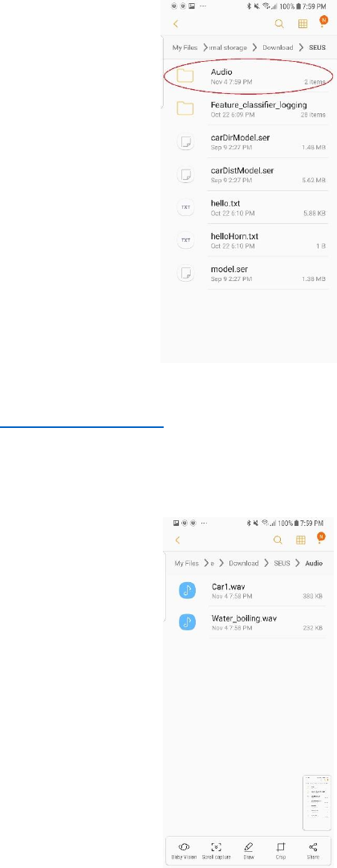The width and height of the screenshot is (337, 868).
Task: Tap search icon in the SEUS folder screen
Action: [x=279, y=24]
